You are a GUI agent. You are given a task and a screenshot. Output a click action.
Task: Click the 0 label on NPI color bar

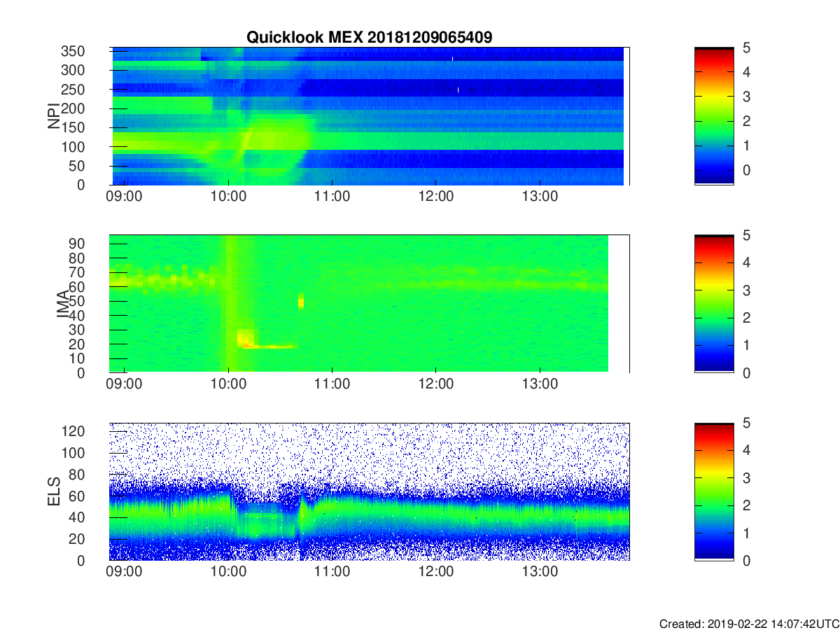(748, 171)
